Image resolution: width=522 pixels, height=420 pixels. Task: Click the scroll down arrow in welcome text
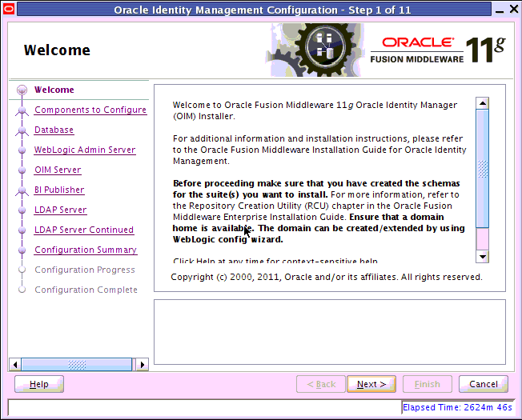coord(483,256)
